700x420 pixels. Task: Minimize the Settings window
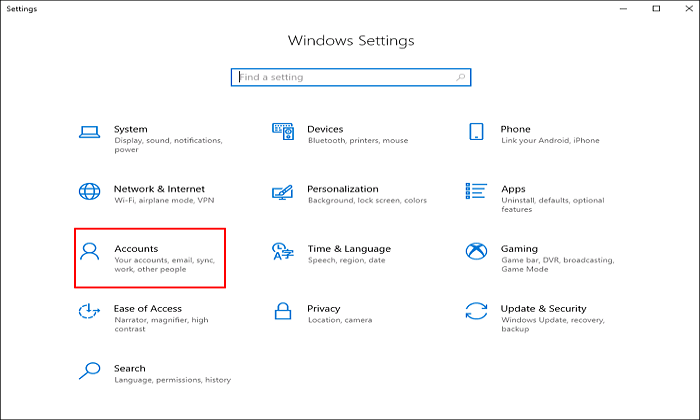623,8
